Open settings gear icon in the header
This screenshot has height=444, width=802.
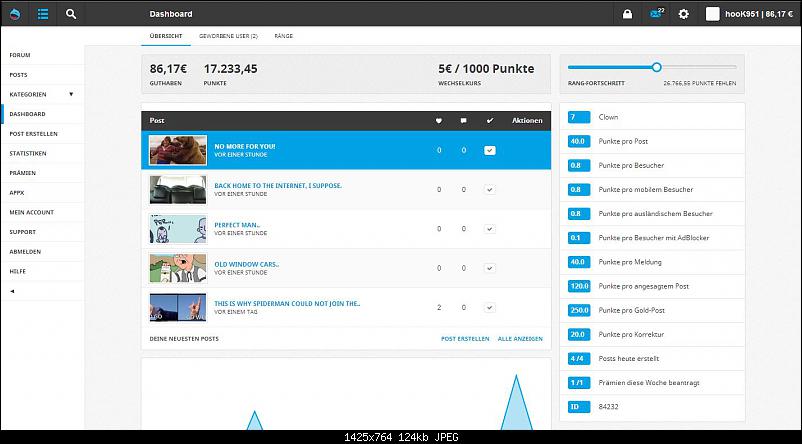(x=684, y=14)
